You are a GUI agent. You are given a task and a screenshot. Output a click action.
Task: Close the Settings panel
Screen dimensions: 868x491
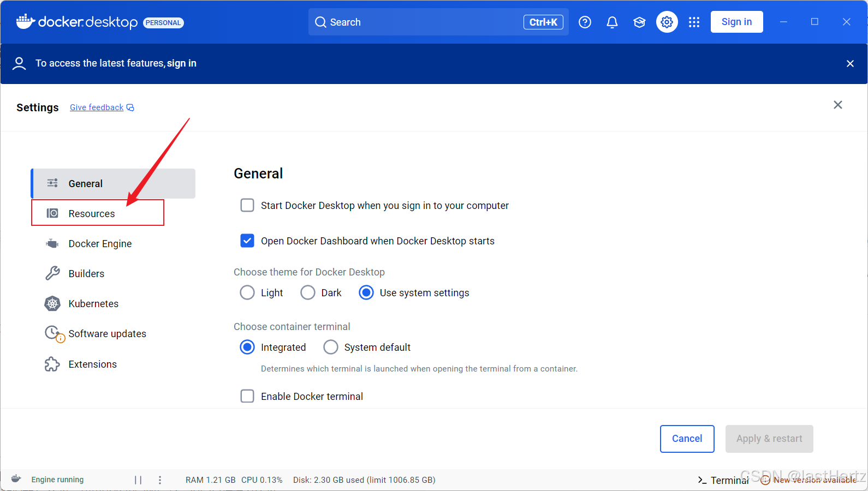[x=838, y=105]
